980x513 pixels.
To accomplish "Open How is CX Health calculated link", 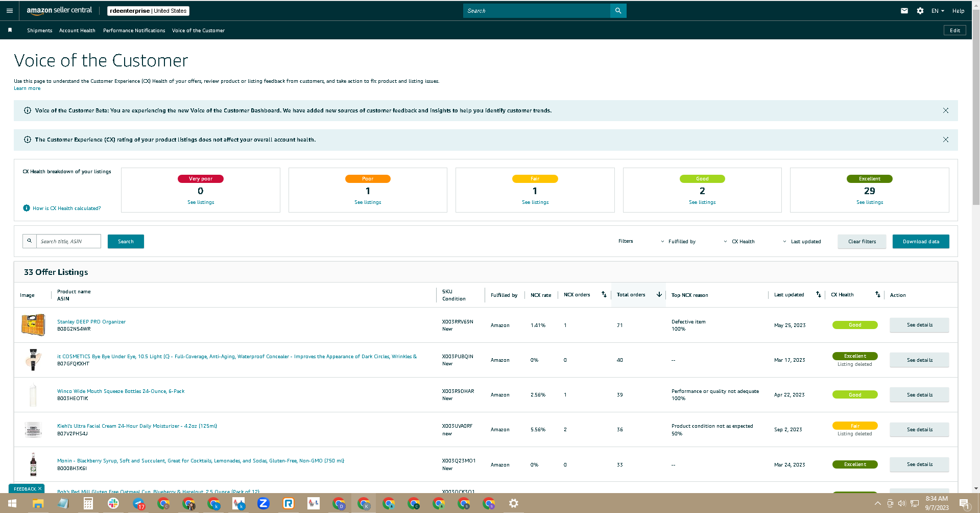I will click(x=67, y=208).
